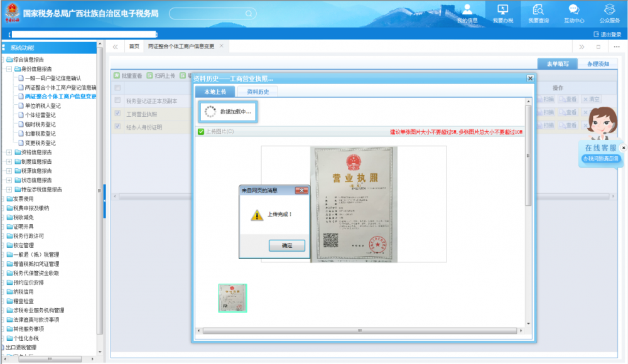Switch to the 资料历史 tab
The width and height of the screenshot is (628, 364).
[257, 92]
